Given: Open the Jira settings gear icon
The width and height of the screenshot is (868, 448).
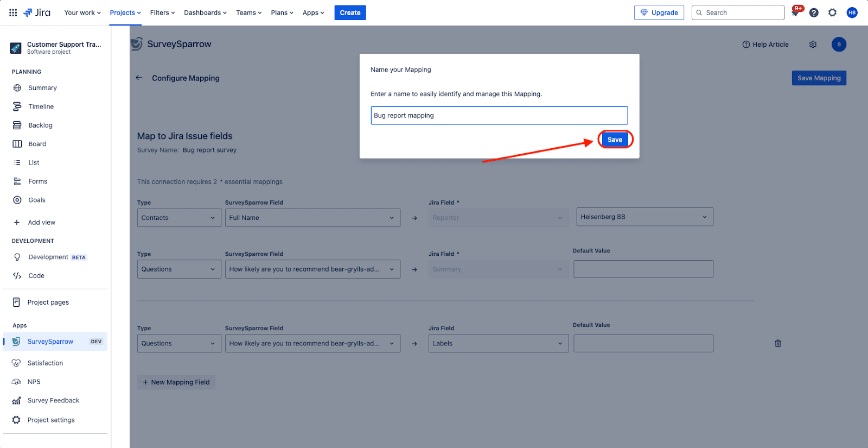Looking at the screenshot, I should click(x=832, y=12).
